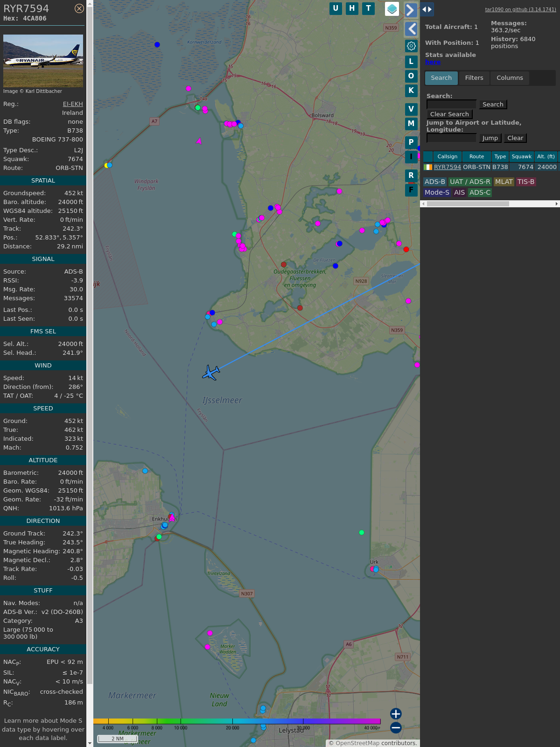560x747 pixels.
Task: Click the horizontal scrollbar under aircraft table
Action: coord(468,204)
